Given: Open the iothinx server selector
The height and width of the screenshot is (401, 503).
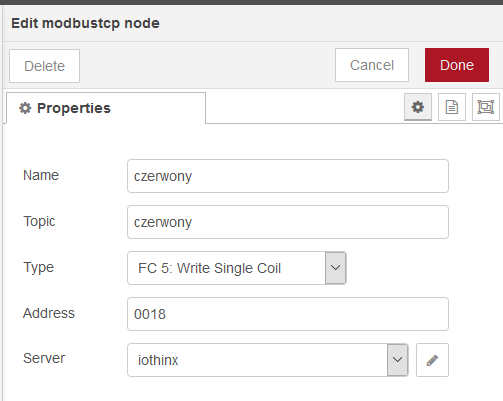Looking at the screenshot, I should (268, 360).
